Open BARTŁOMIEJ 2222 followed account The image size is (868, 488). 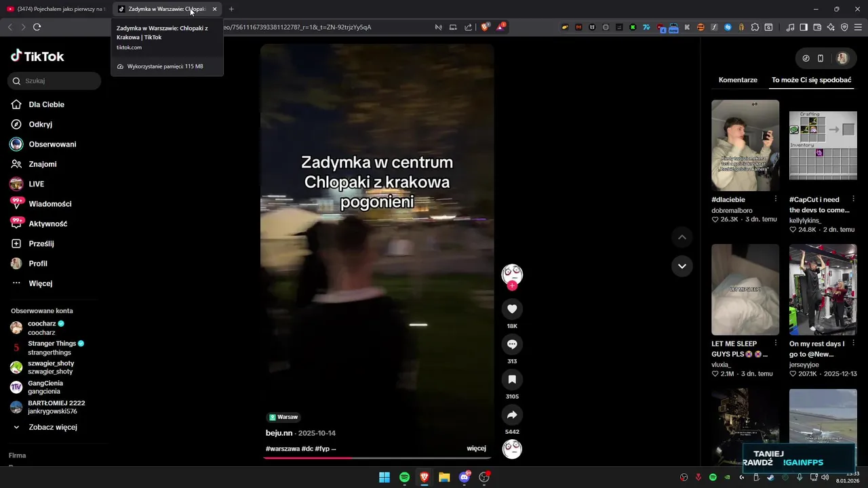coord(46,407)
